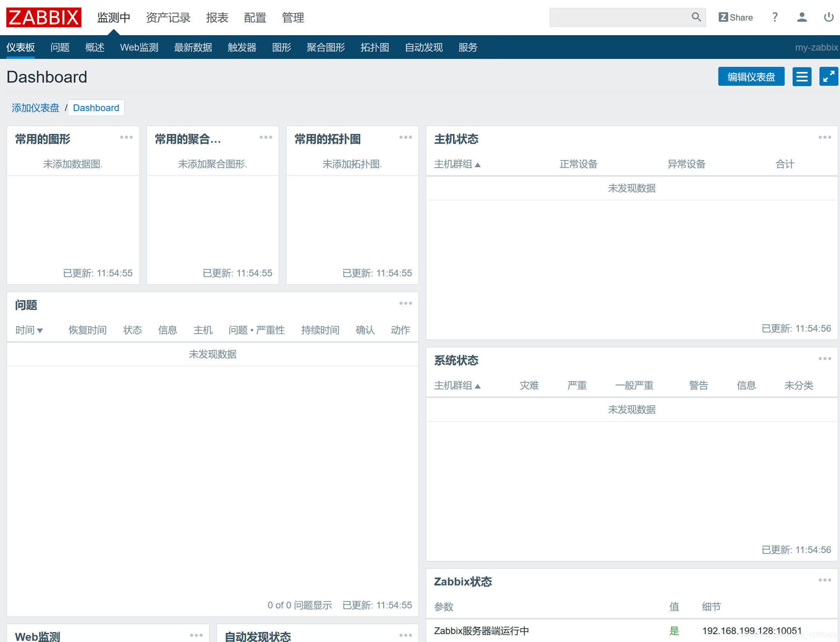This screenshot has height=642, width=840.
Task: Click the my-zabbix server name label
Action: coord(816,47)
